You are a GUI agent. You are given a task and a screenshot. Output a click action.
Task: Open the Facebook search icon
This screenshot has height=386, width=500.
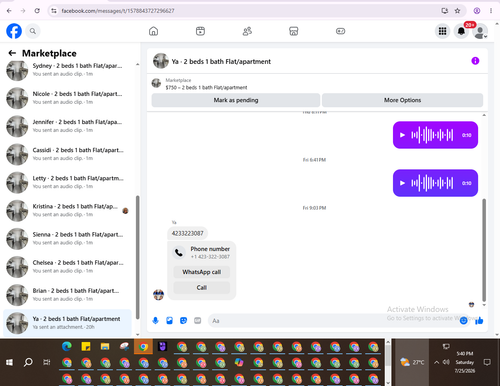coord(33,31)
